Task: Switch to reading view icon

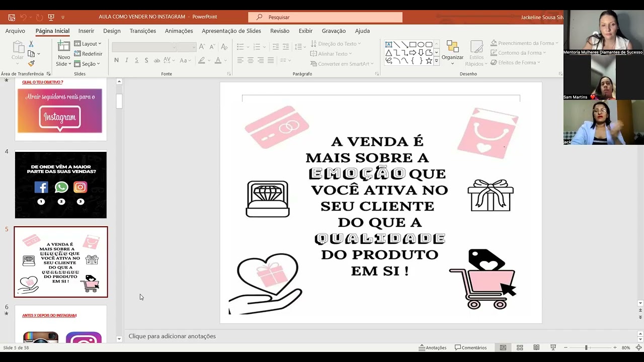Action: 536,347
